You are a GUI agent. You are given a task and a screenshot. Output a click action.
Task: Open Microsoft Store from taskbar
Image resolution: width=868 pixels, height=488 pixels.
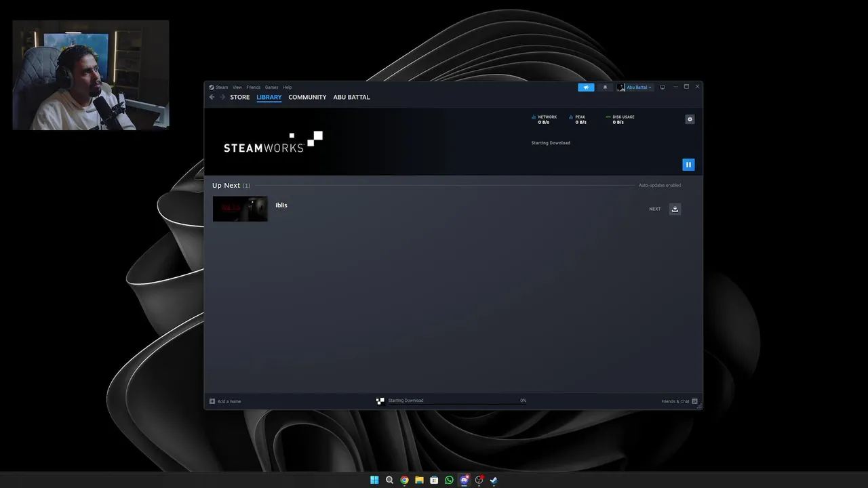pos(434,480)
